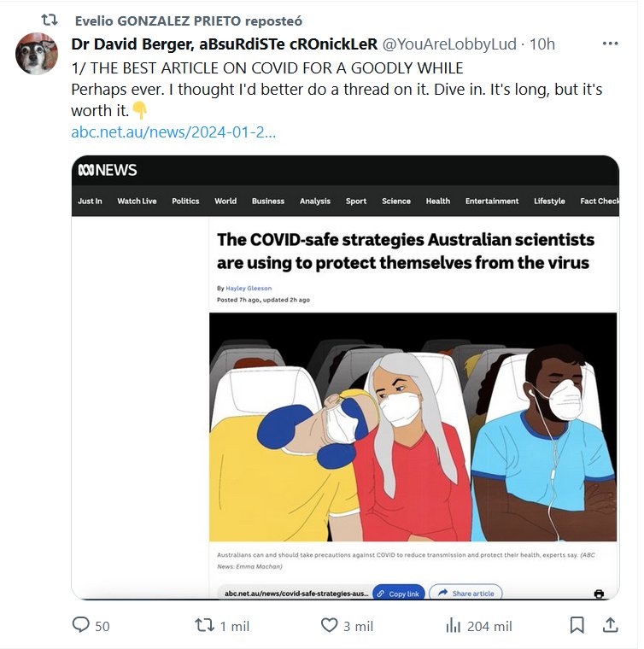
Task: Click the dog profile avatar
Action: point(37,54)
